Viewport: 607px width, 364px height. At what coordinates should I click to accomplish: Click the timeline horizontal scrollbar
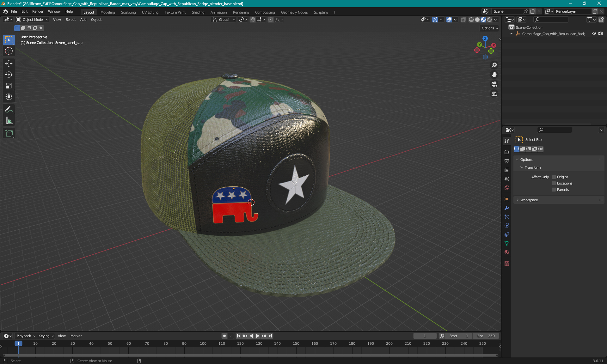coord(250,355)
